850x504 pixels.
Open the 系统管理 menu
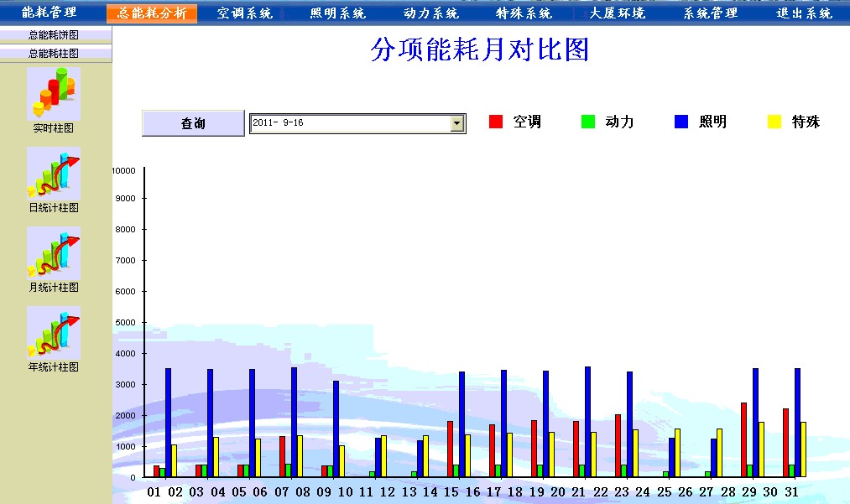(x=710, y=13)
